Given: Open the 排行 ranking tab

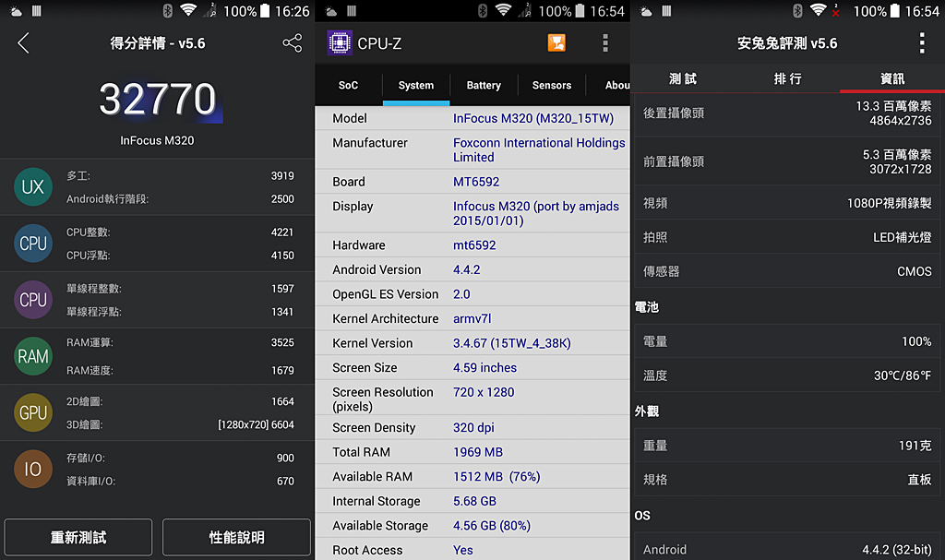Looking at the screenshot, I should (788, 78).
